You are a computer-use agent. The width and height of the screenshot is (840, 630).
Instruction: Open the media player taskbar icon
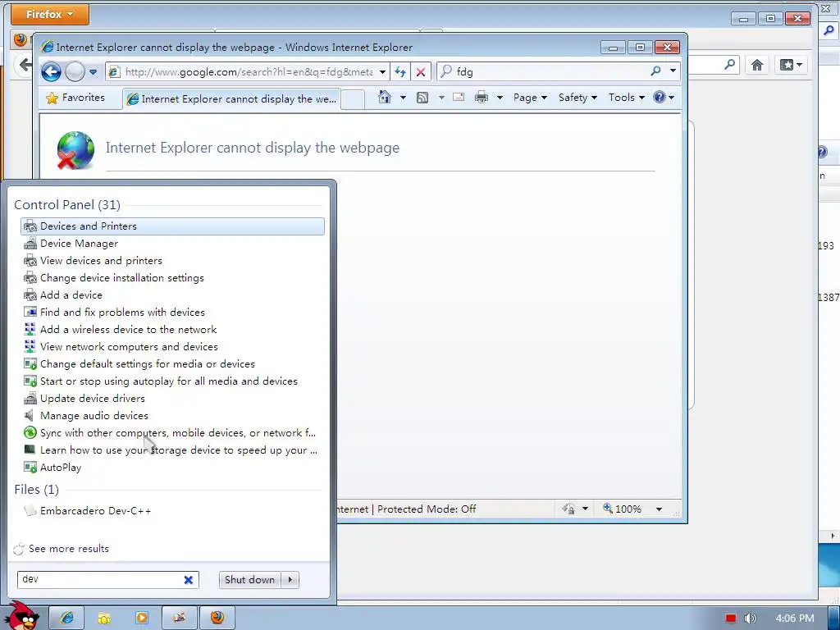point(142,618)
